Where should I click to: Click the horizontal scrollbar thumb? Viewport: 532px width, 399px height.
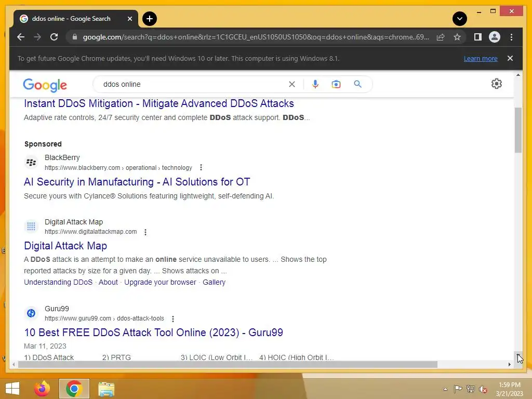(228, 364)
